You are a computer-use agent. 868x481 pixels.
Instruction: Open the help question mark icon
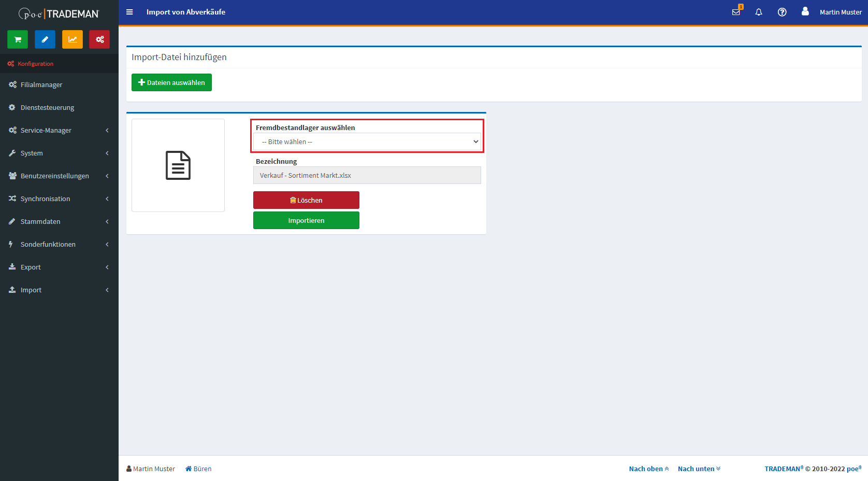pos(782,12)
